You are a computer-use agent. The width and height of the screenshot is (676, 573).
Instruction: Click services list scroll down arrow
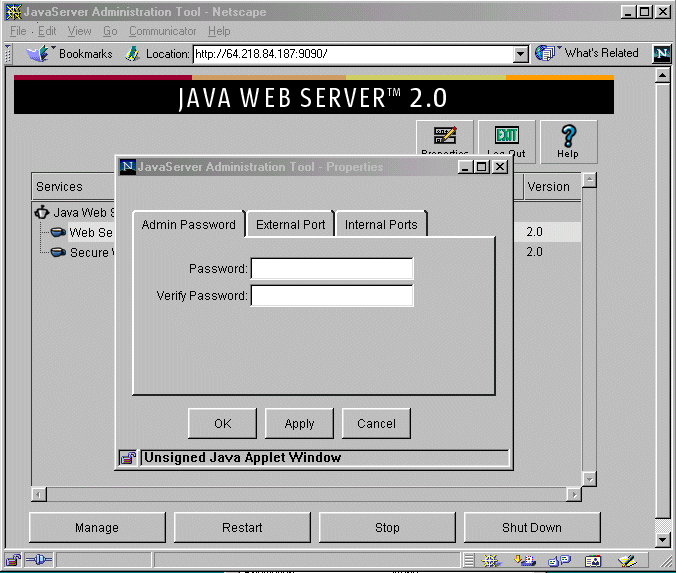tap(589, 479)
